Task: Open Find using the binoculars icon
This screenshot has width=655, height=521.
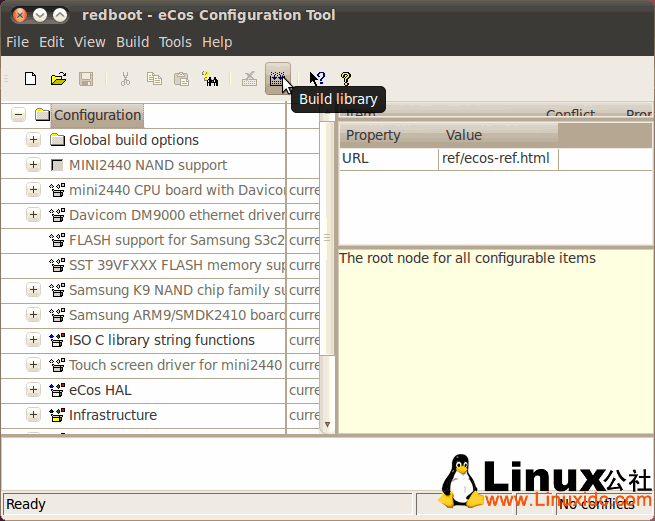Action: [210, 79]
